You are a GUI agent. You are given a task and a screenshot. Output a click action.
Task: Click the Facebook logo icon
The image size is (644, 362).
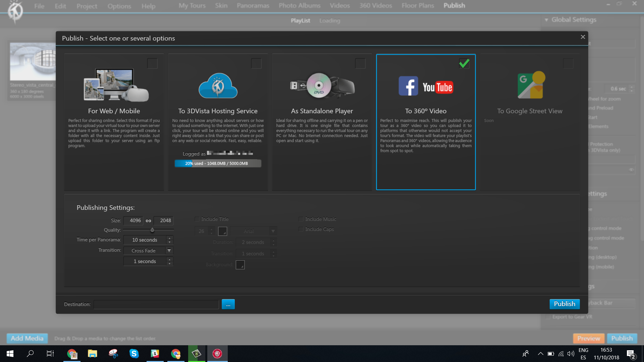pyautogui.click(x=408, y=86)
